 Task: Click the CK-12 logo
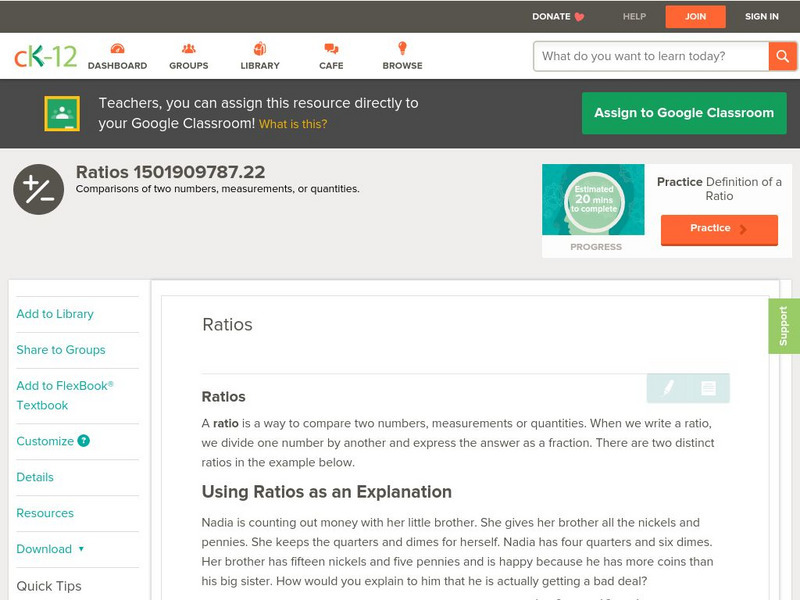coord(46,56)
